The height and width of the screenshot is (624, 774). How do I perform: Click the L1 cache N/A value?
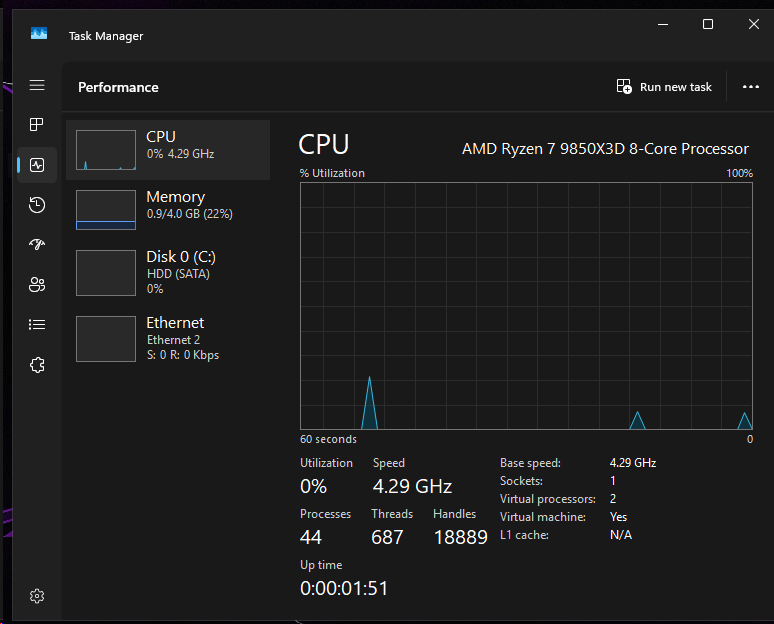[621, 535]
